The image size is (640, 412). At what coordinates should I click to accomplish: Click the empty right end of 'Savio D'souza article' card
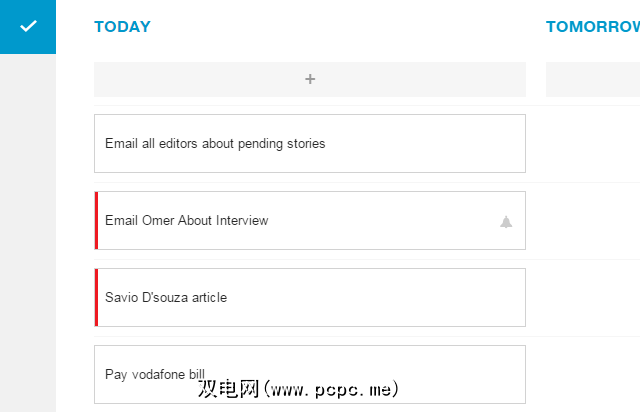click(x=450, y=297)
